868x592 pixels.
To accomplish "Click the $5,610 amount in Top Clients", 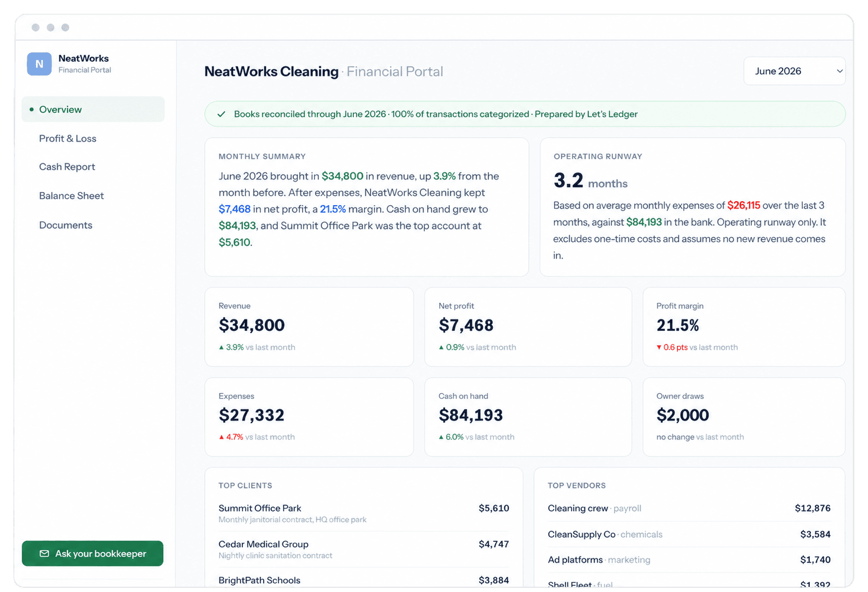I will click(x=494, y=509).
